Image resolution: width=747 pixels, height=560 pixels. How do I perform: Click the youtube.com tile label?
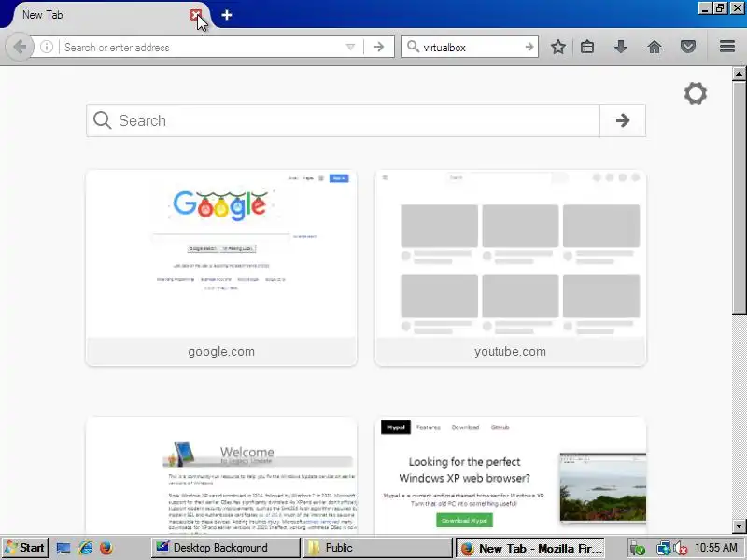pyautogui.click(x=510, y=352)
